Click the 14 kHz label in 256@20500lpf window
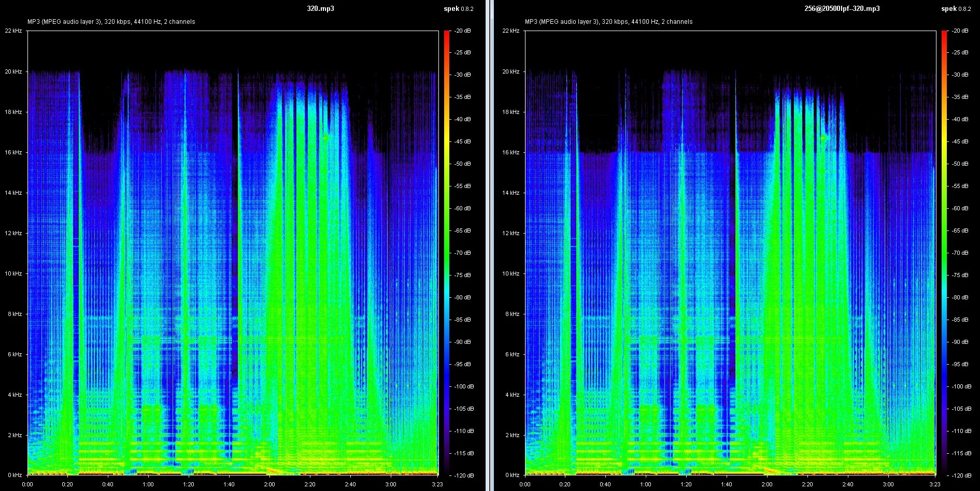 point(511,193)
